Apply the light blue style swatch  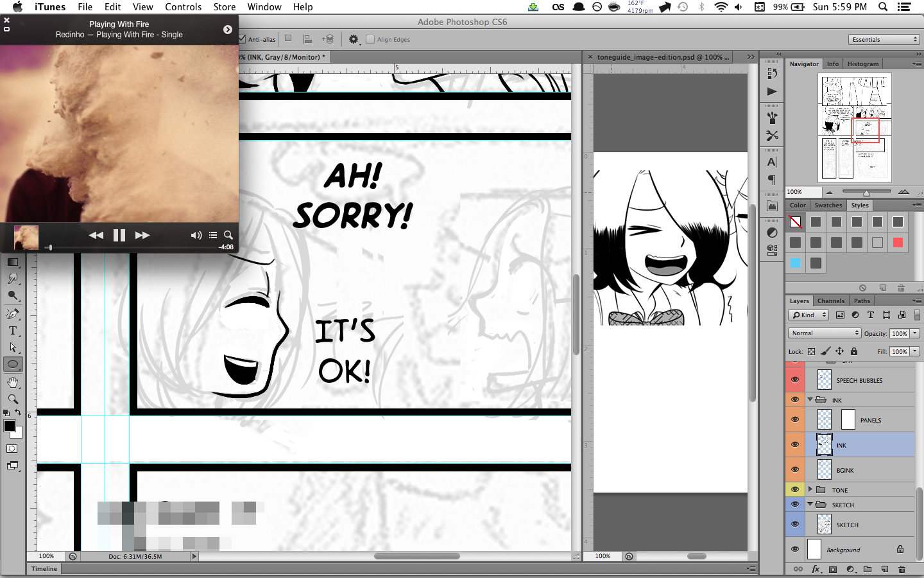(x=795, y=263)
